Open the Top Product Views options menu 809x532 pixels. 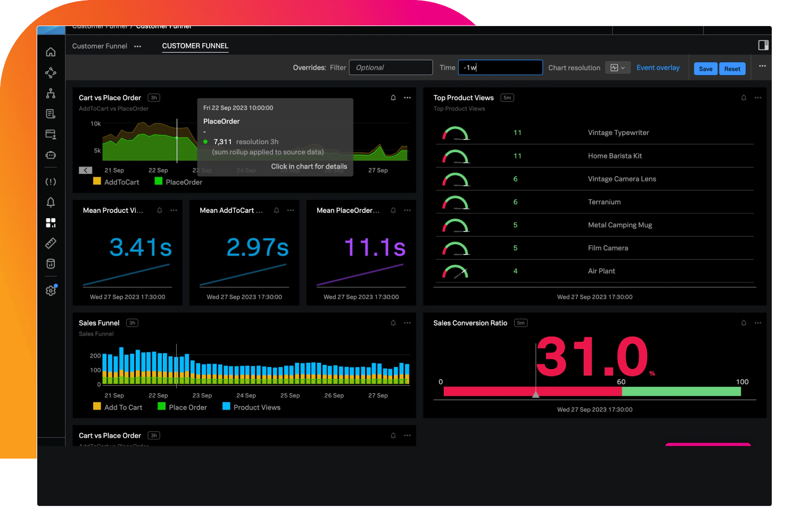click(x=758, y=97)
